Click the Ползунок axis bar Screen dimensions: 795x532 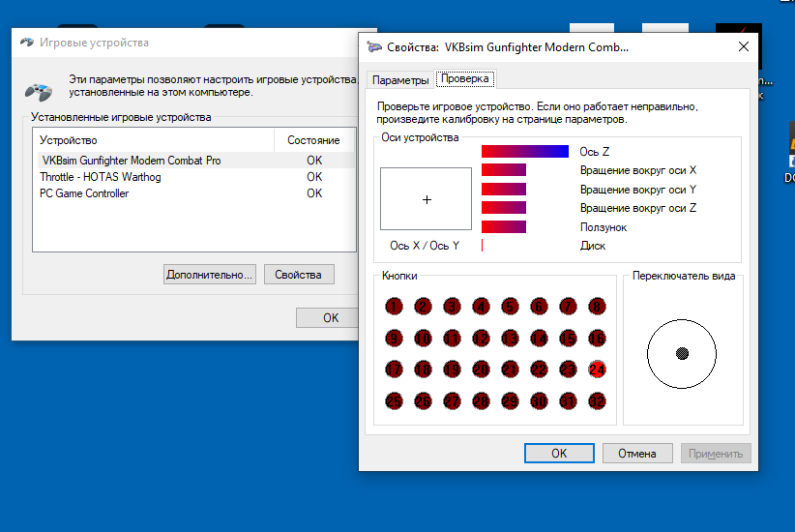pyautogui.click(x=504, y=226)
